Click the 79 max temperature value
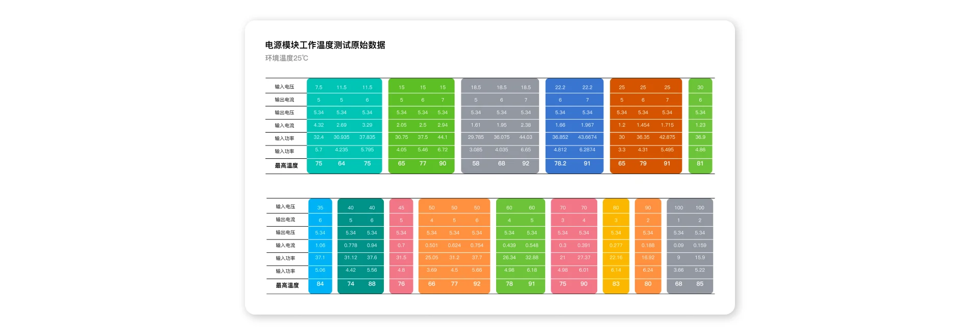This screenshot has width=980, height=335. pyautogui.click(x=643, y=164)
